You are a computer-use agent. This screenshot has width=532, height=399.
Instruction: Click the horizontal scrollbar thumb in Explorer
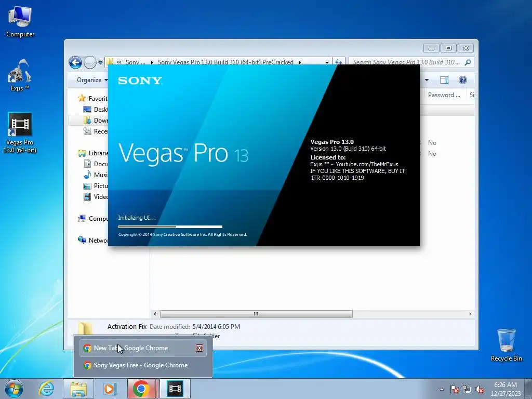256,314
